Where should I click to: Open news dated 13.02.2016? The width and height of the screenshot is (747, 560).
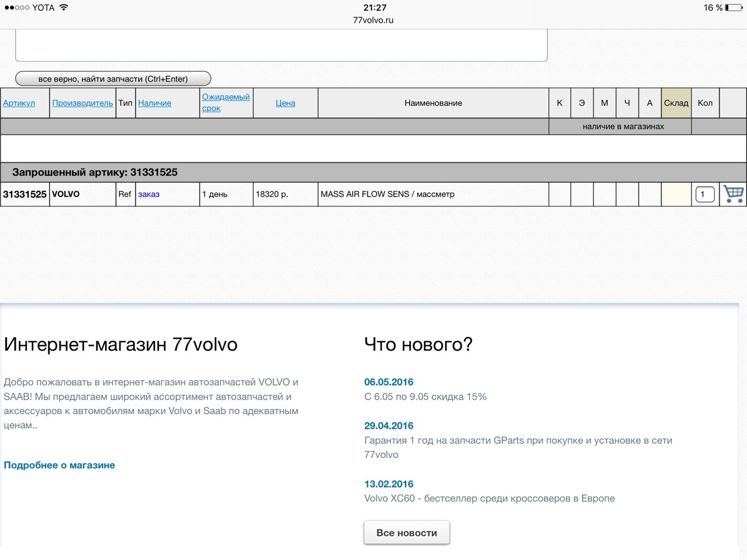(x=389, y=484)
